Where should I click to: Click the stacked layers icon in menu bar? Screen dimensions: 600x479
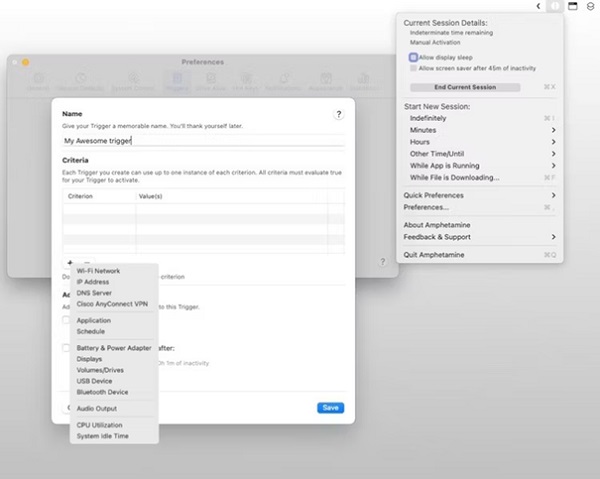click(589, 6)
